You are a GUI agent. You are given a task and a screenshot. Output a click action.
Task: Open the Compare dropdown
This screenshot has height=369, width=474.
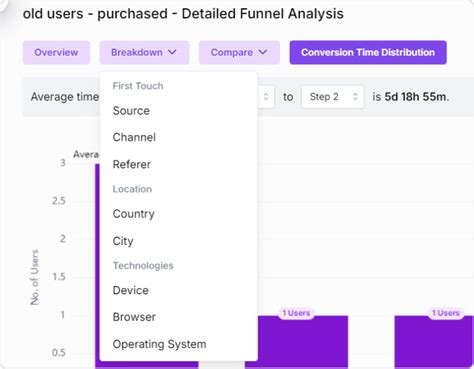pyautogui.click(x=239, y=52)
